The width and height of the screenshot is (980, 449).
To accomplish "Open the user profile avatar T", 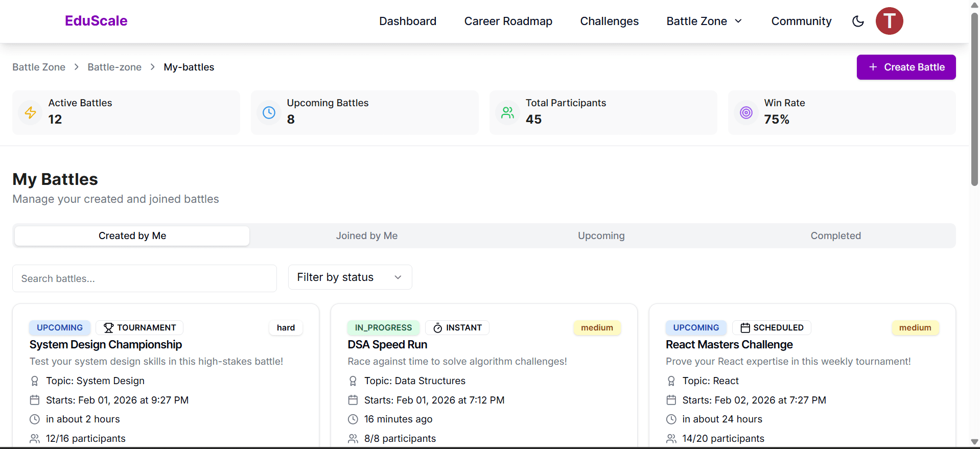I will coord(889,21).
